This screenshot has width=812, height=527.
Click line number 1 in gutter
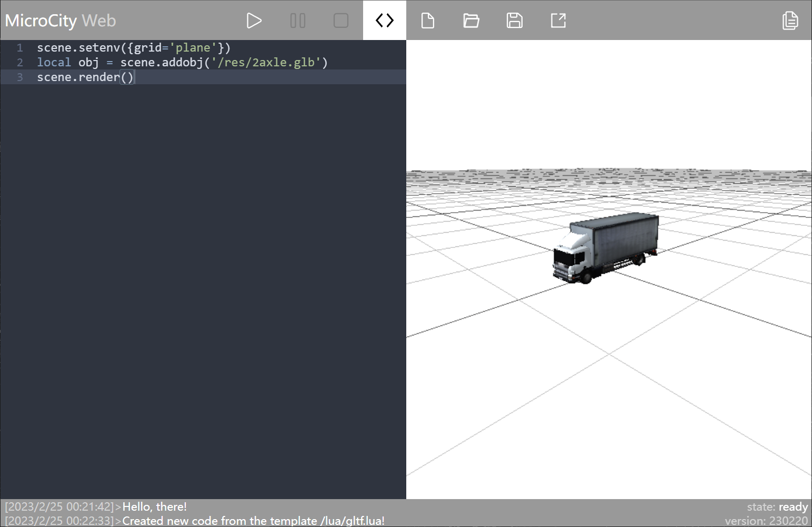(20, 47)
